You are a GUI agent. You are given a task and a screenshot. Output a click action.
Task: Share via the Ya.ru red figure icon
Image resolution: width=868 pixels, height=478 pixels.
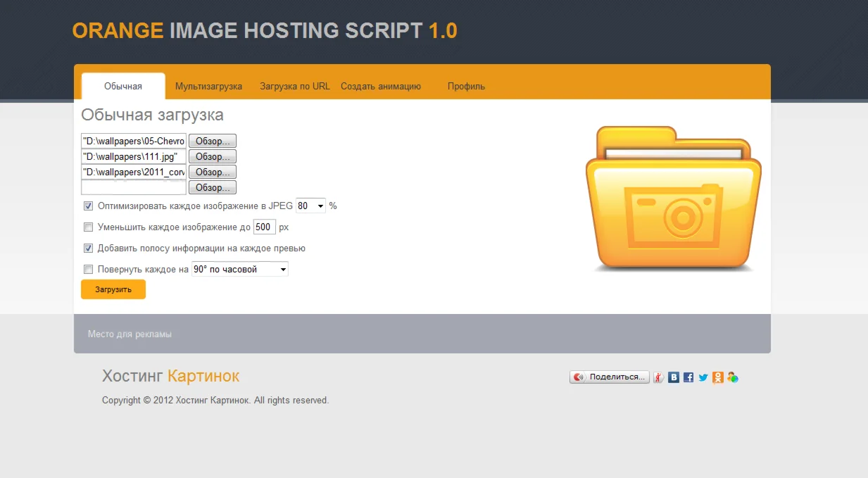click(659, 377)
